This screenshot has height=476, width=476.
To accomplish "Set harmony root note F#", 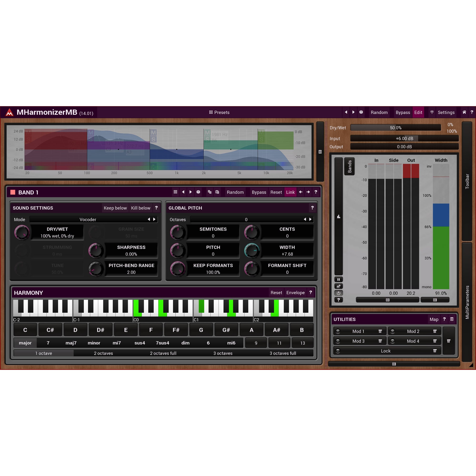I will (176, 330).
